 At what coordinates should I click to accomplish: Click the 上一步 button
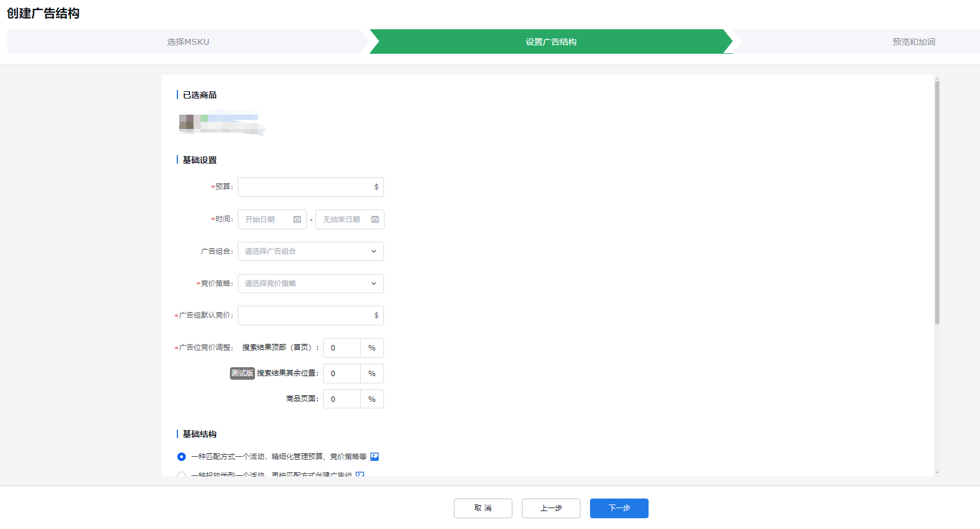(x=551, y=508)
